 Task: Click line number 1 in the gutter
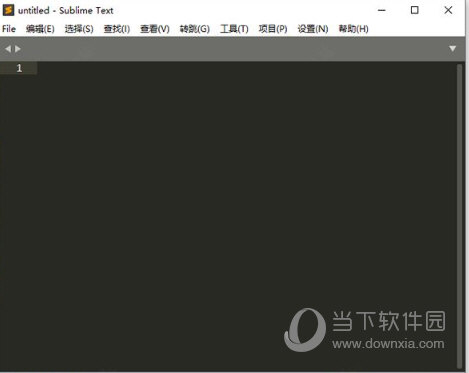click(19, 68)
